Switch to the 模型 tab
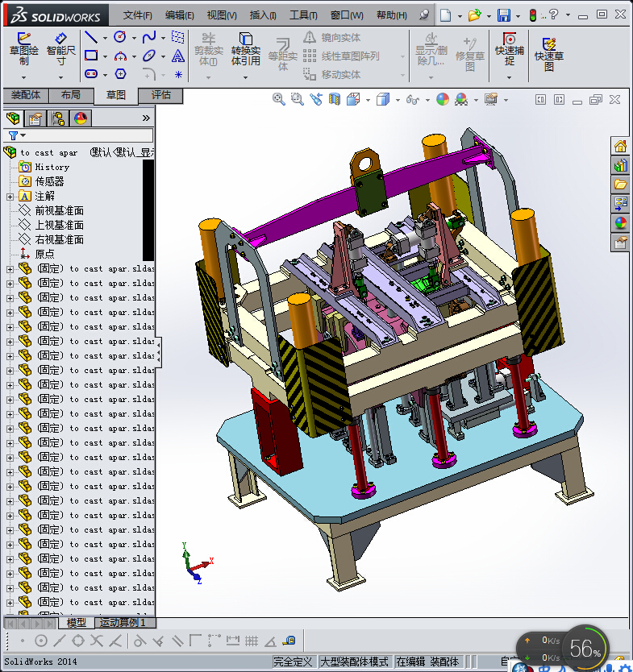 pyautogui.click(x=76, y=622)
